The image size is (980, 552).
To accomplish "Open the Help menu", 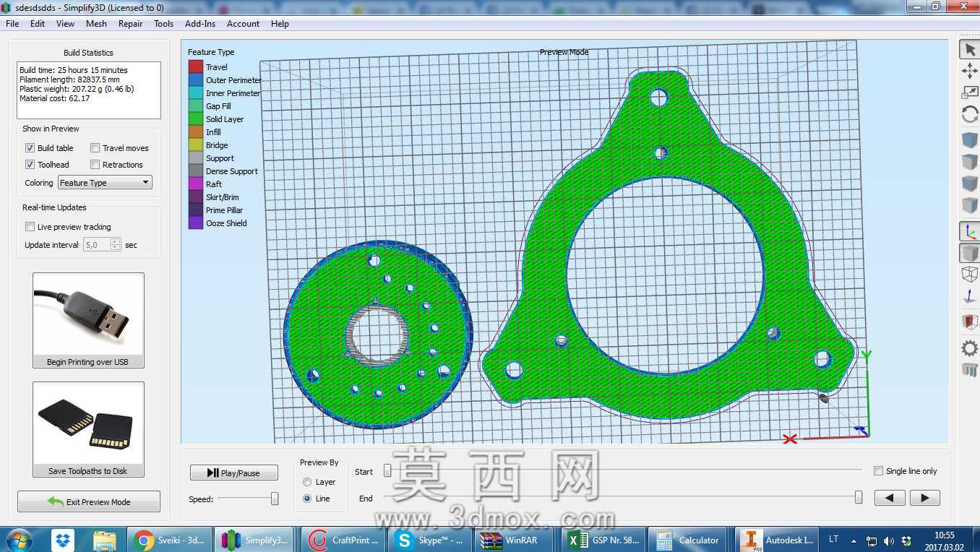I will click(x=280, y=24).
